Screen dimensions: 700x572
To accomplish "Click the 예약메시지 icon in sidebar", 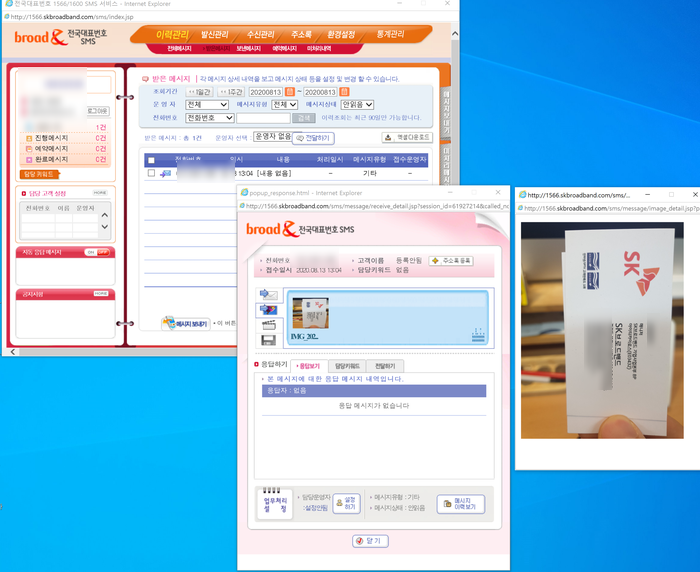I will tap(29, 149).
